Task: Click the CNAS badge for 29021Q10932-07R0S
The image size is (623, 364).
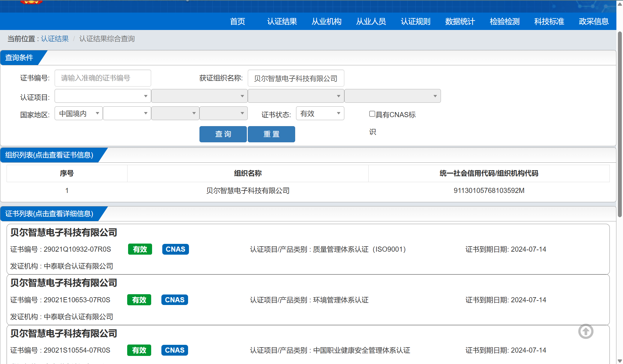Action: pos(175,249)
